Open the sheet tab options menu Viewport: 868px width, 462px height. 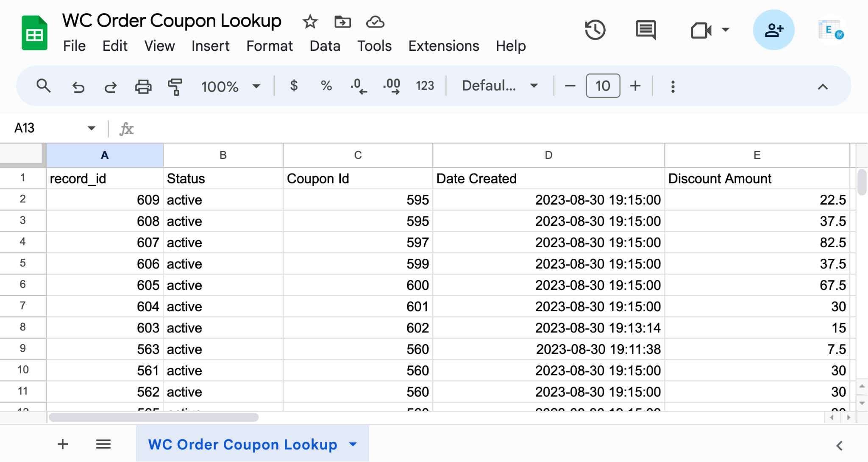[352, 444]
